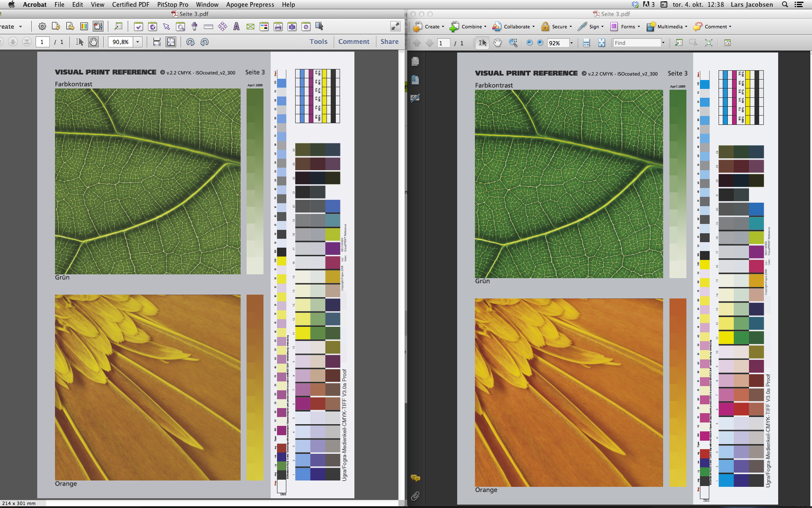Image resolution: width=812 pixels, height=508 pixels.
Task: Open the Help menu
Action: 288,5
